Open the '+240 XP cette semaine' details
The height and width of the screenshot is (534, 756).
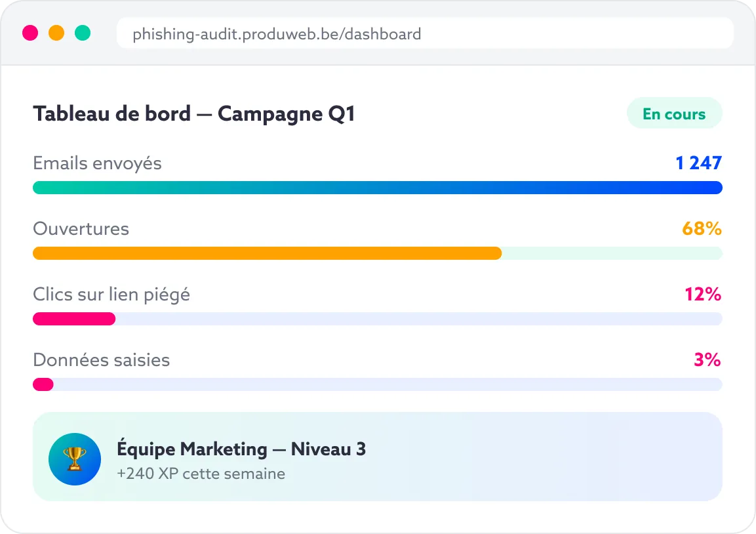(x=201, y=474)
